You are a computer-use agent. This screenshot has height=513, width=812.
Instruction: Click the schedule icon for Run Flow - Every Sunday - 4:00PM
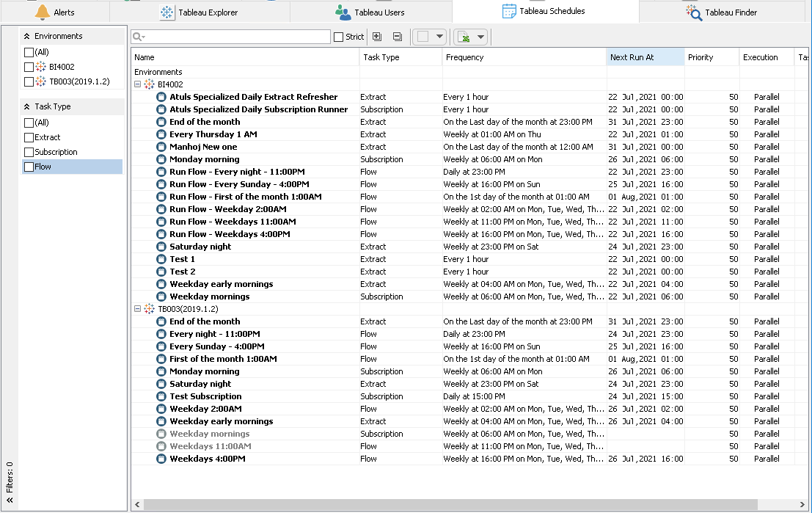(161, 184)
